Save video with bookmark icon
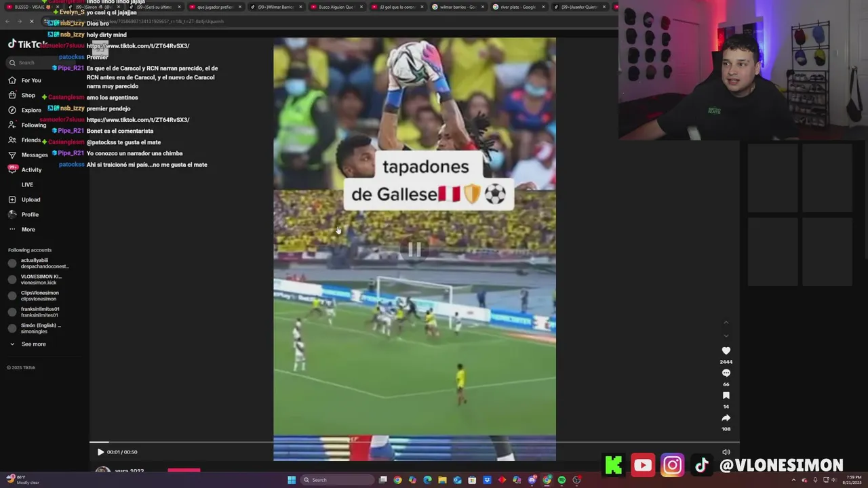This screenshot has height=488, width=868. (726, 395)
